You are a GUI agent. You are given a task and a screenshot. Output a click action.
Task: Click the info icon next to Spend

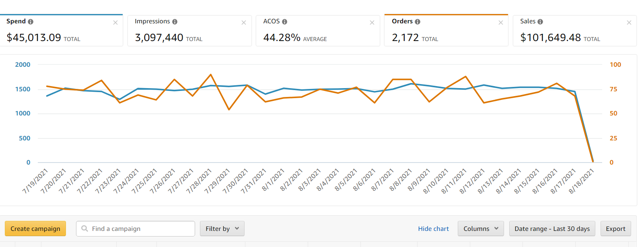click(31, 22)
